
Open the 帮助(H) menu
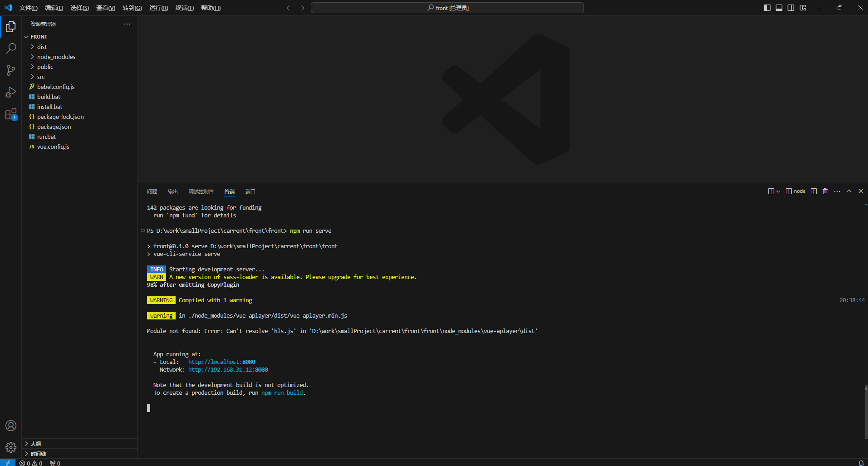211,8
